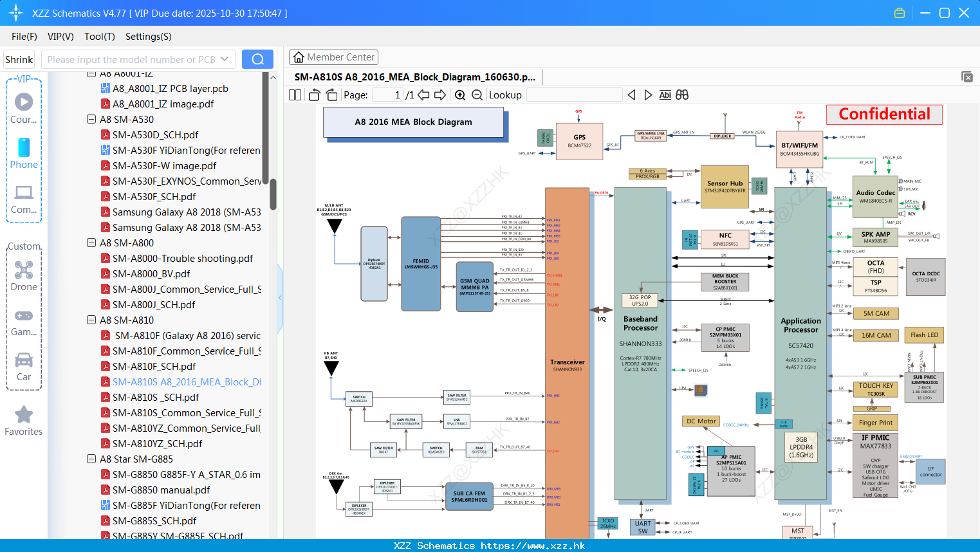Open the Tool(T) menu
980x552 pixels.
click(x=100, y=37)
